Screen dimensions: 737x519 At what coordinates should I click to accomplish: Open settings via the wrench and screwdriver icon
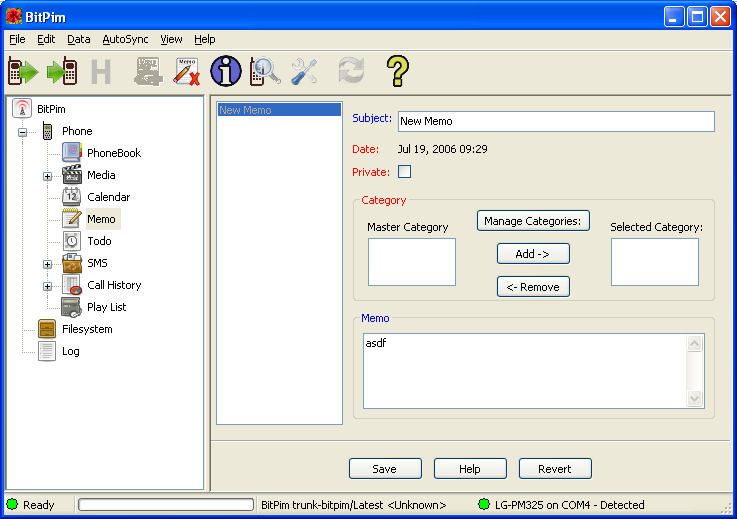coord(304,71)
